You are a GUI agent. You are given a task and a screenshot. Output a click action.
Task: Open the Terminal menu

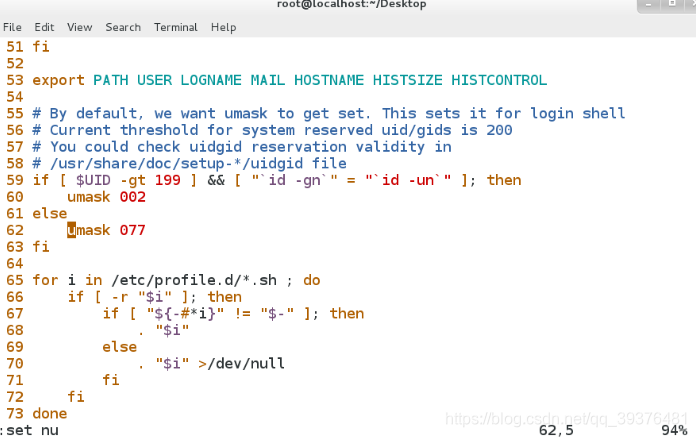pos(176,27)
